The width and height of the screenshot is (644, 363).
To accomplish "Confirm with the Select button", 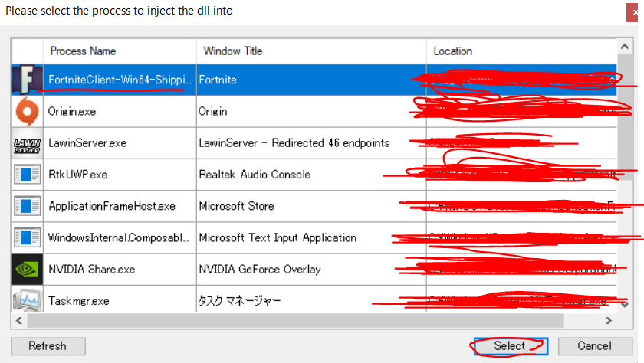I will pyautogui.click(x=511, y=346).
